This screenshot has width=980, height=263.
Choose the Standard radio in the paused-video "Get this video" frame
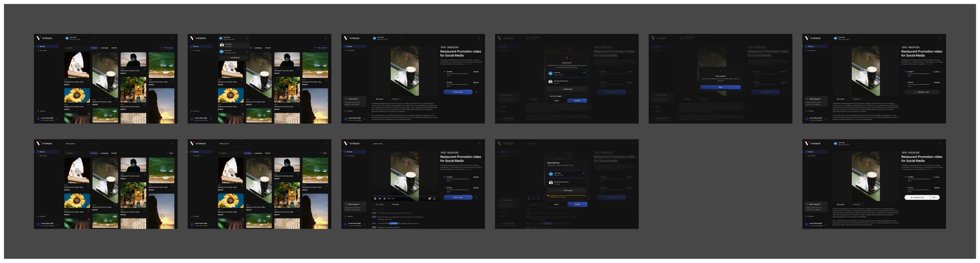pyautogui.click(x=444, y=71)
